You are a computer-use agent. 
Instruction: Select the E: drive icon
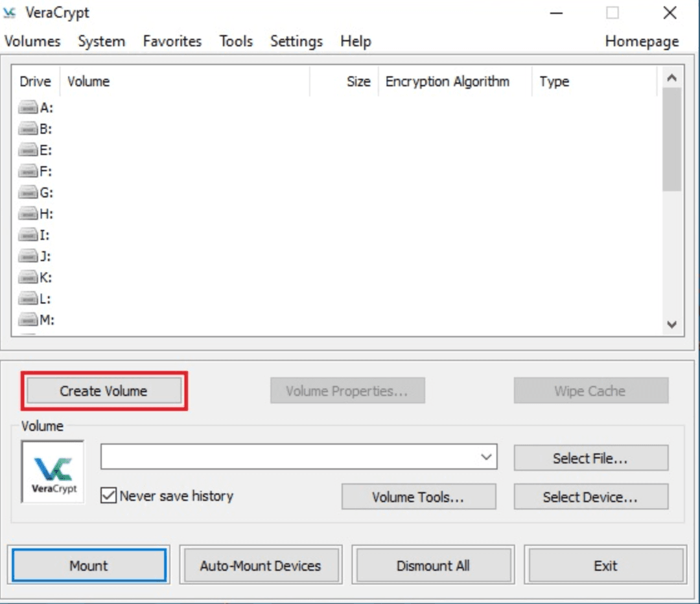click(28, 150)
